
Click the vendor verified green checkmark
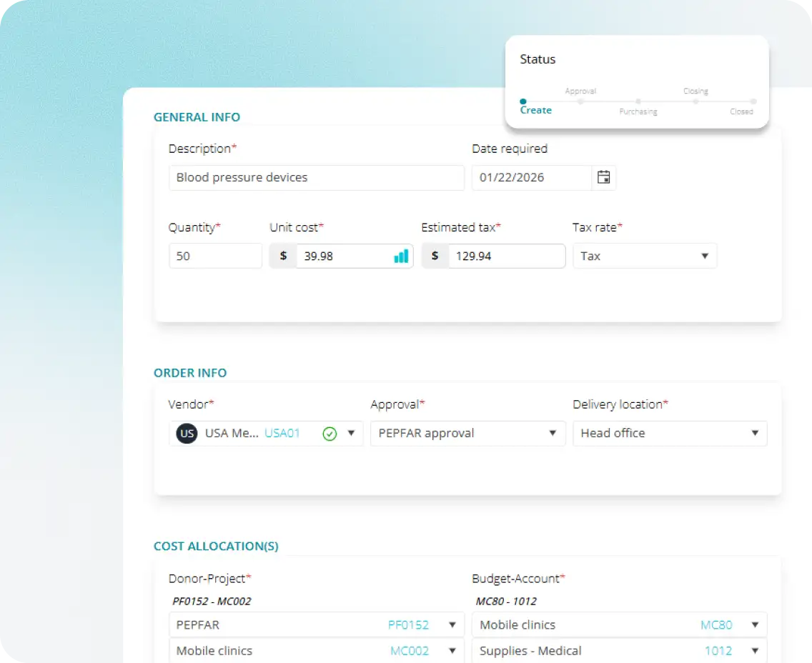330,434
